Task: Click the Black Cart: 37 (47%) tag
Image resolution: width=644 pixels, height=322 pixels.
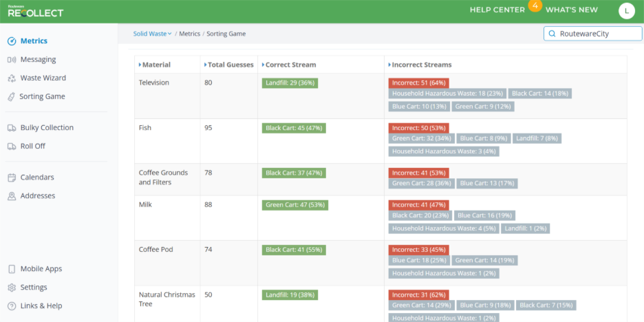Action: (x=294, y=173)
